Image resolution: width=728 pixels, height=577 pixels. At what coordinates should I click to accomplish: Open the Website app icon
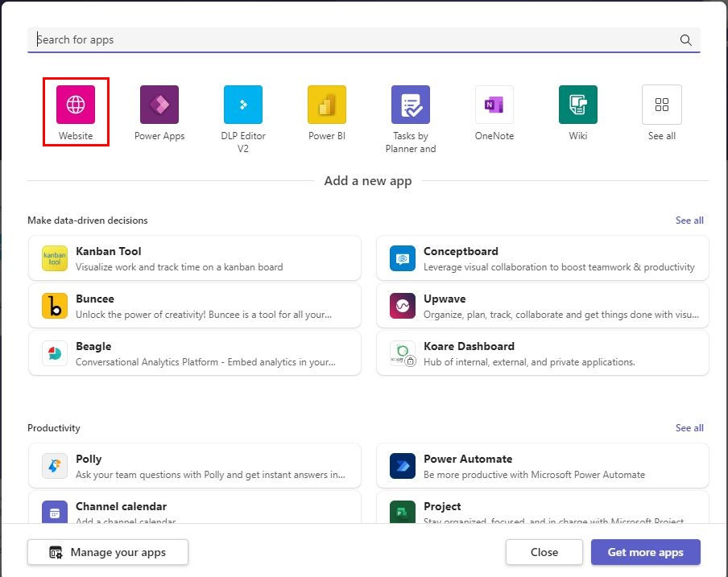pyautogui.click(x=76, y=105)
